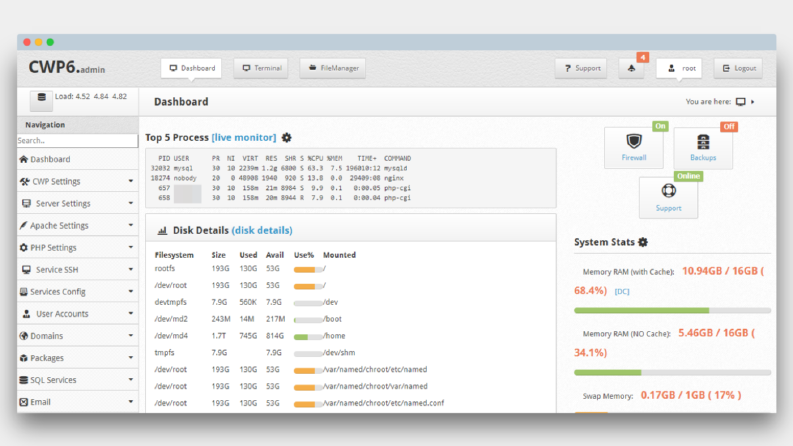Click the rootfs filesystem entry
This screenshot has width=793, height=446.
[165, 269]
